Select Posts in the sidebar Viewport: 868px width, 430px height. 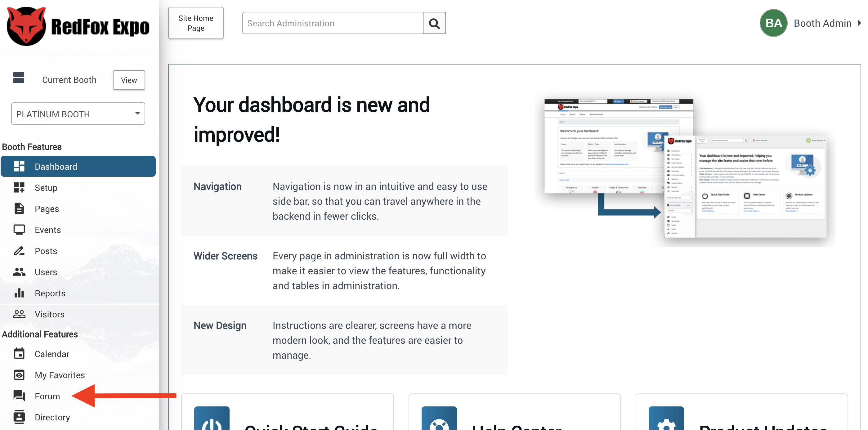pos(78,251)
